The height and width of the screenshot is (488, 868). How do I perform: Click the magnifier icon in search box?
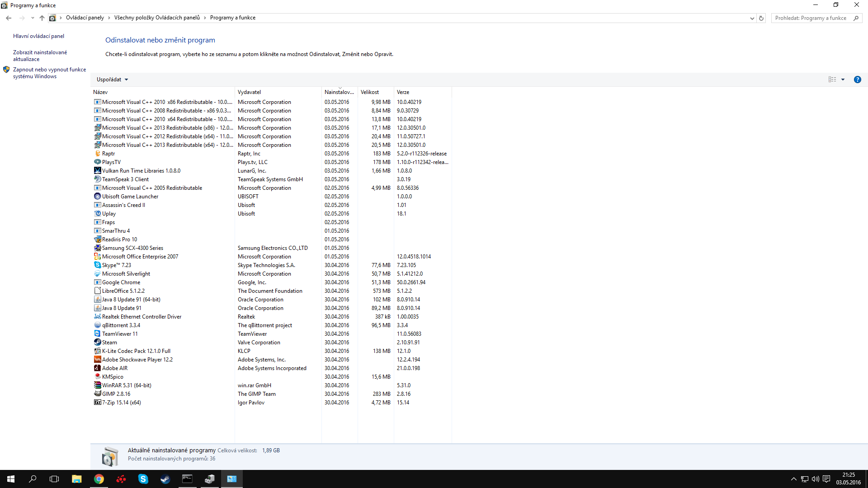pyautogui.click(x=856, y=18)
